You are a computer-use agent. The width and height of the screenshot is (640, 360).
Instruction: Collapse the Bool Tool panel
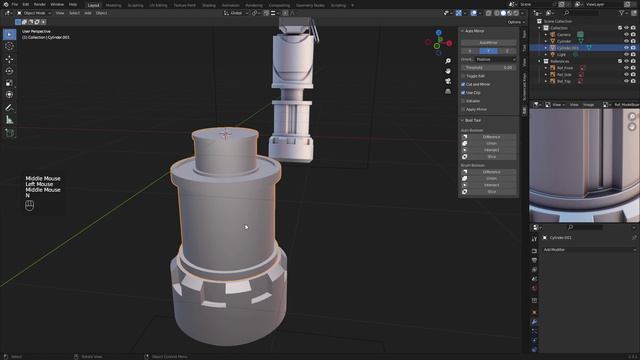(462, 120)
